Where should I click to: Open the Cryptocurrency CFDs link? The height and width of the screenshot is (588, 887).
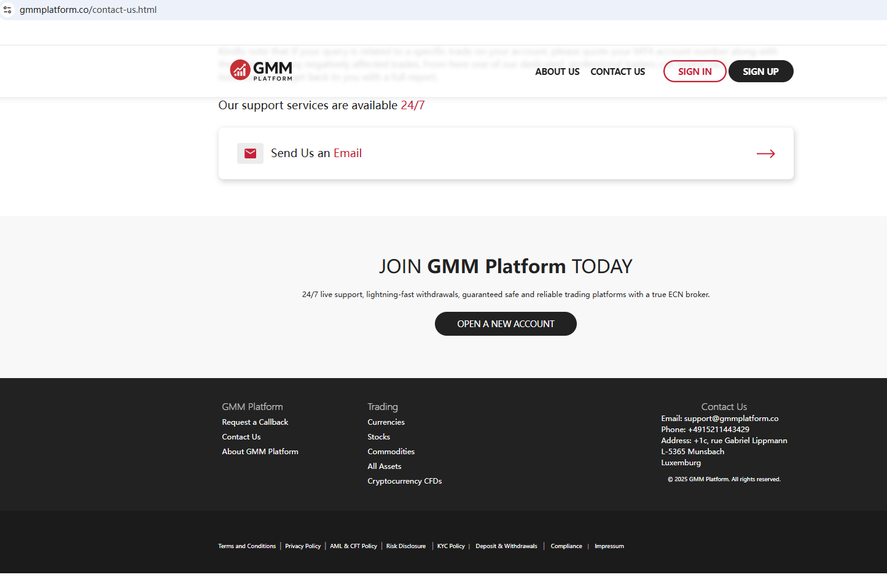coord(404,481)
